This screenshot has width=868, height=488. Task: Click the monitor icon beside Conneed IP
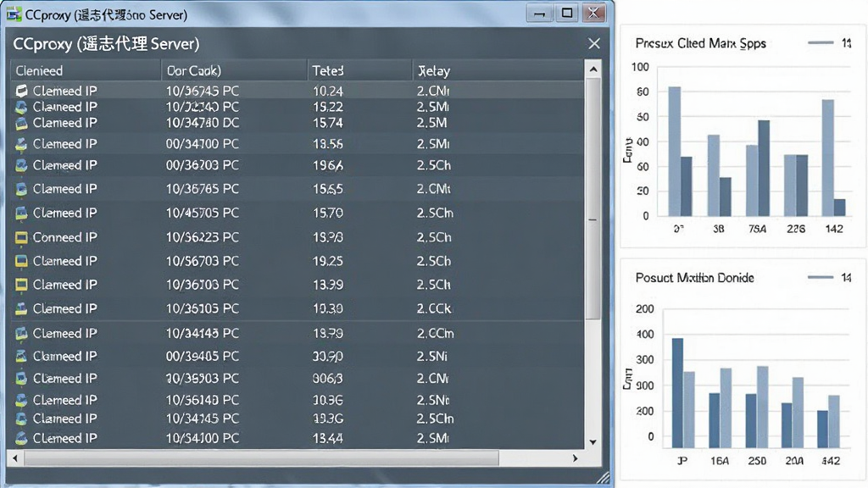pos(21,237)
